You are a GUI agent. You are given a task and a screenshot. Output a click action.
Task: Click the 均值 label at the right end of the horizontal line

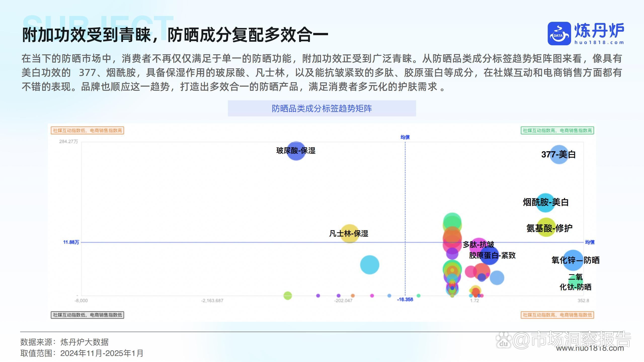[x=590, y=242]
